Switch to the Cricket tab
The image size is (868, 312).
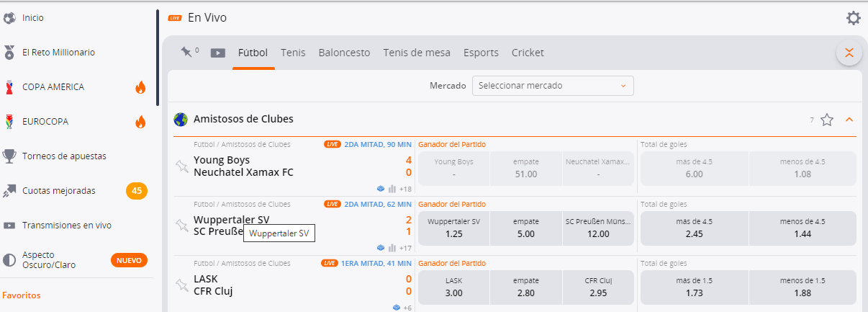point(528,53)
